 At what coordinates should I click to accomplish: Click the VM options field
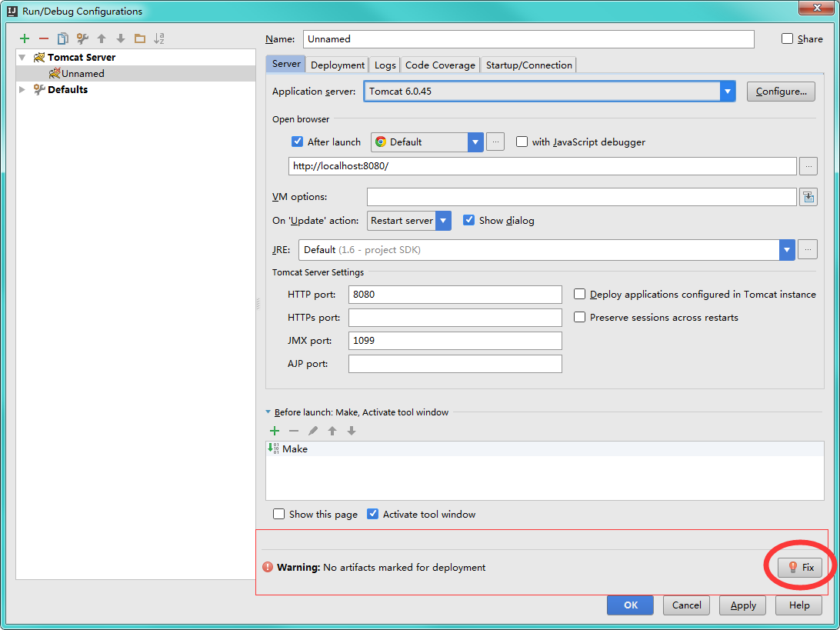582,197
